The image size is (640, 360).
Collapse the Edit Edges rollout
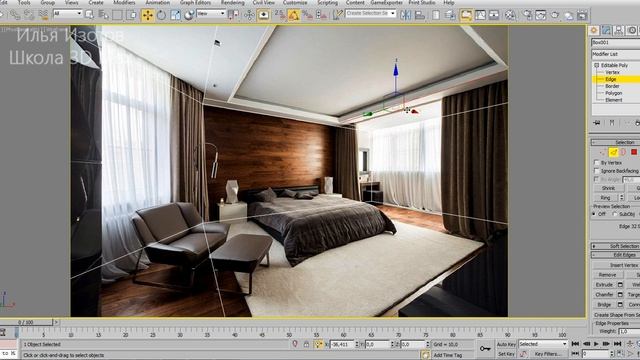[616, 255]
